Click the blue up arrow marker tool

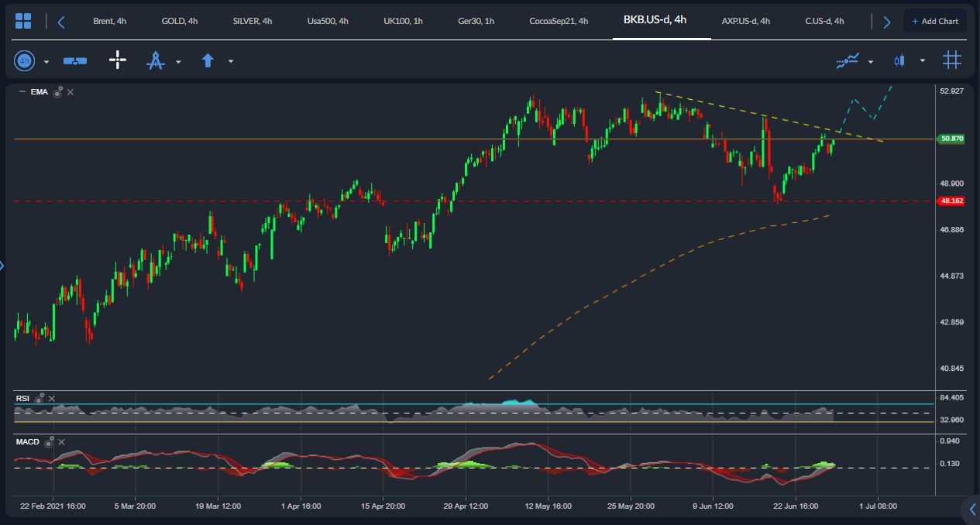tap(208, 60)
